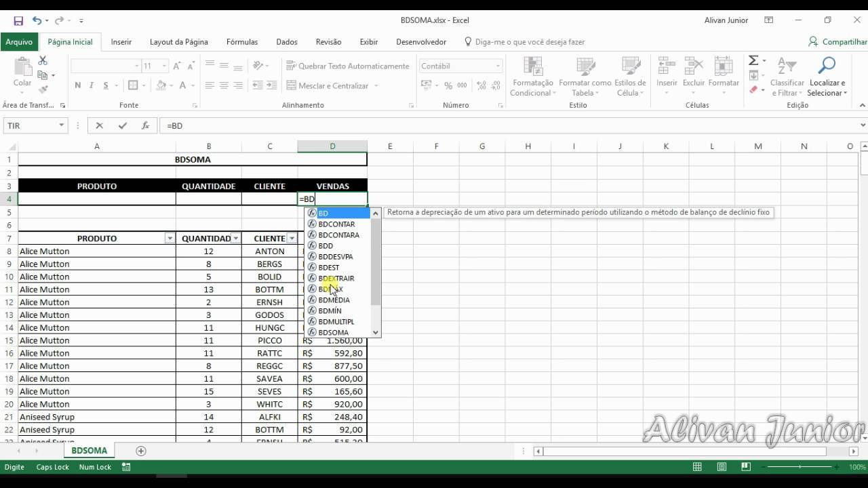
Task: Click into the formula bar showing =BD
Action: 510,125
